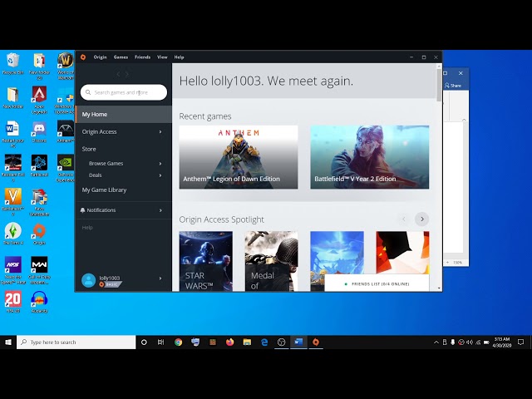This screenshot has height=399, width=532.
Task: Click the navigate forward arrow in the sidebar
Action: coord(127,75)
